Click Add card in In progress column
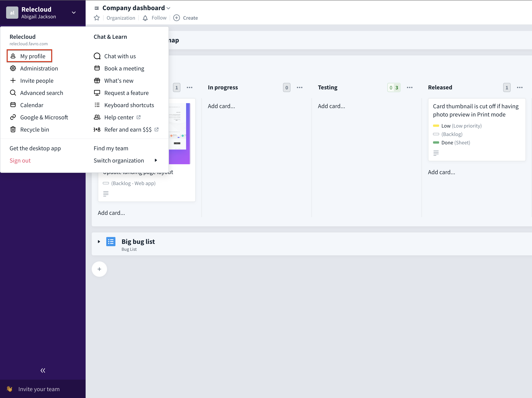This screenshot has height=398, width=532. point(221,106)
